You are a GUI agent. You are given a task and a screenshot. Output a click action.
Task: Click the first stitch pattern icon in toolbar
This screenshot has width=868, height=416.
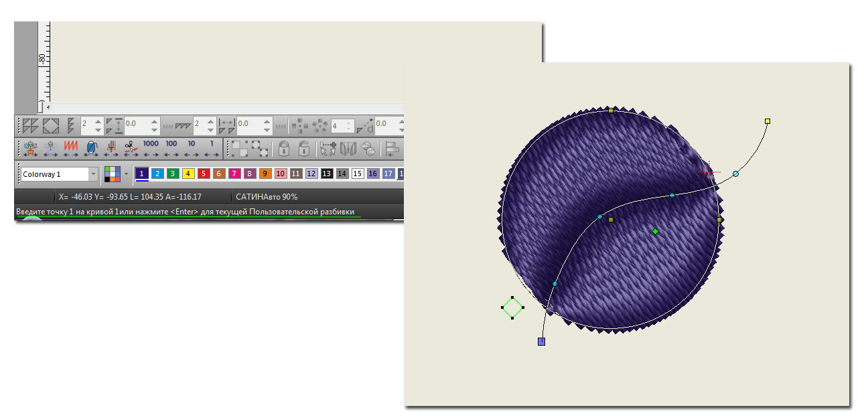click(30, 125)
